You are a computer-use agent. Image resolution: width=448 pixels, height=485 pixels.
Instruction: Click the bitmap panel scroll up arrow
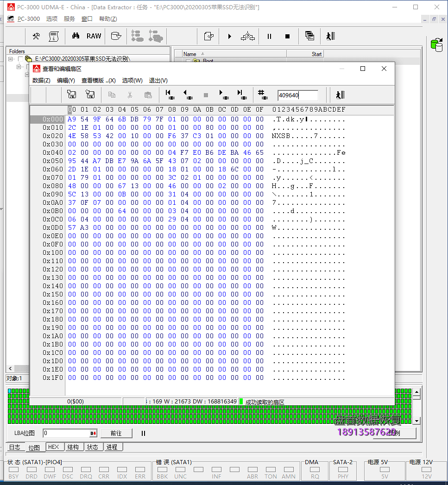(x=417, y=392)
